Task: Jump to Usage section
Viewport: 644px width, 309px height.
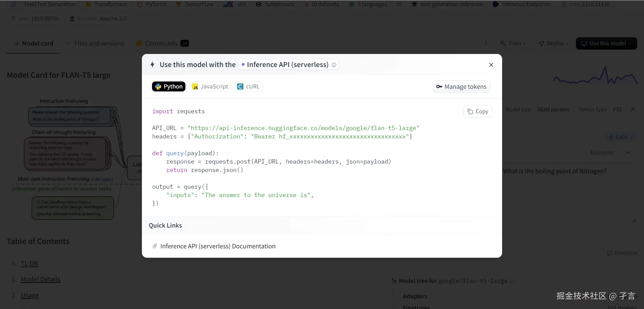Action: tap(30, 296)
